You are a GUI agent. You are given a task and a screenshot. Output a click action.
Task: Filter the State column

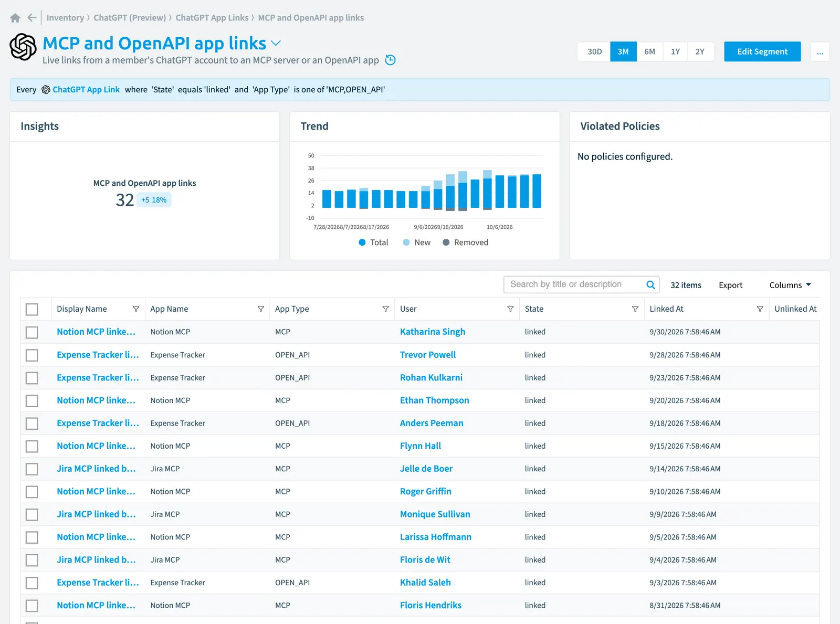635,309
